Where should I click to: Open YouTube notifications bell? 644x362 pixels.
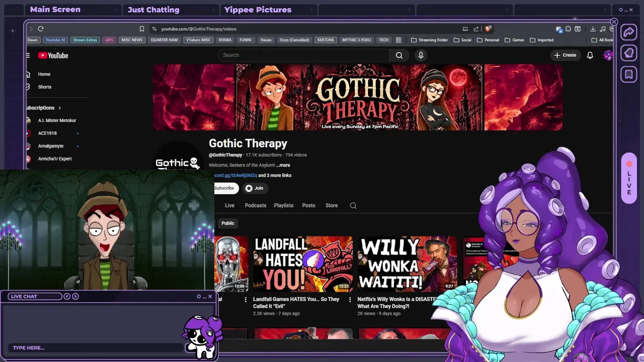click(590, 55)
